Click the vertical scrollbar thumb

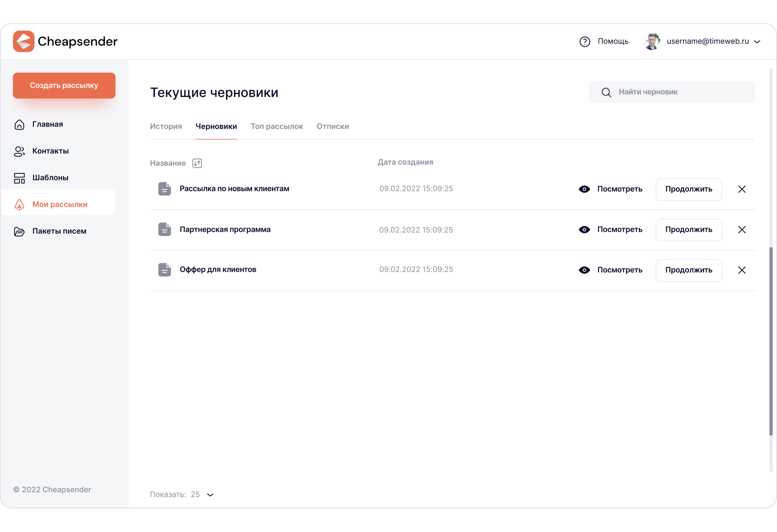(x=771, y=341)
